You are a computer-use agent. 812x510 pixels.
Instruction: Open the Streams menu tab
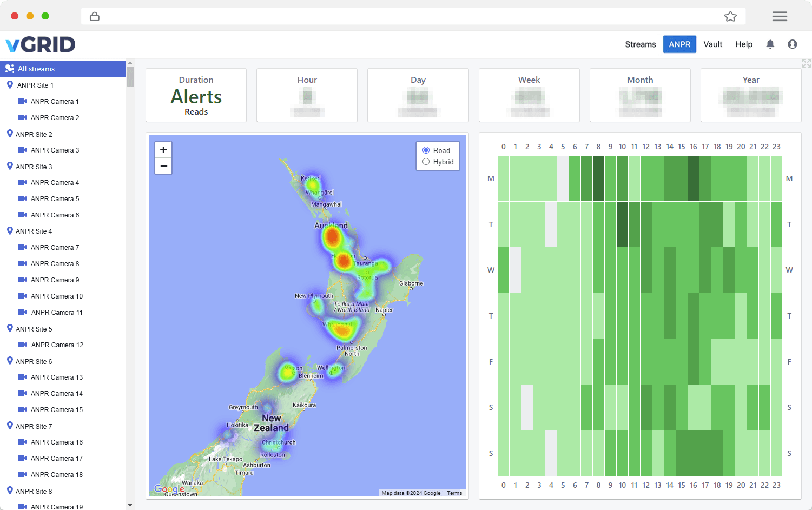640,44
